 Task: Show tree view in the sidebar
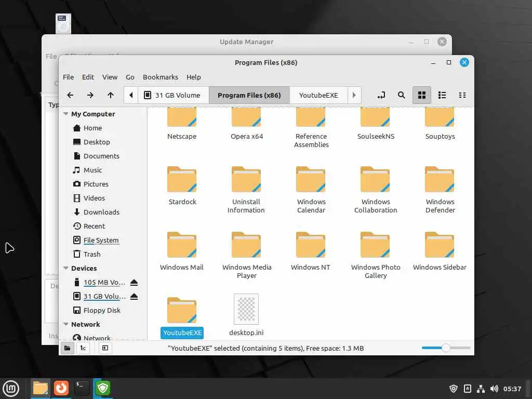point(83,348)
